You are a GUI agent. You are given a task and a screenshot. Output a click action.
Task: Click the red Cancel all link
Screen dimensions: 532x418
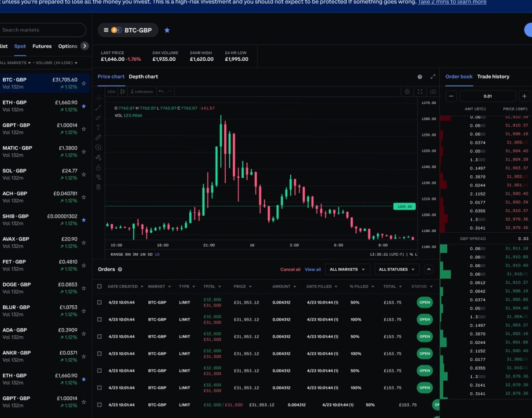[290, 270]
